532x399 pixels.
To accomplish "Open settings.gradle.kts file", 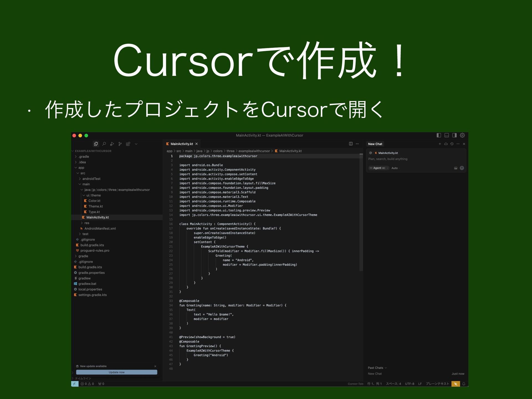I will pos(116,295).
